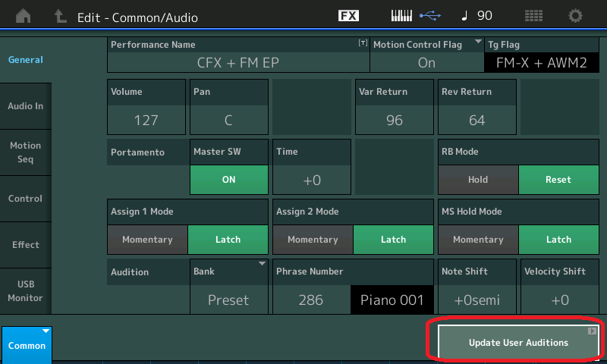
Task: Open the Common part selector dropdown
Action: 27,345
